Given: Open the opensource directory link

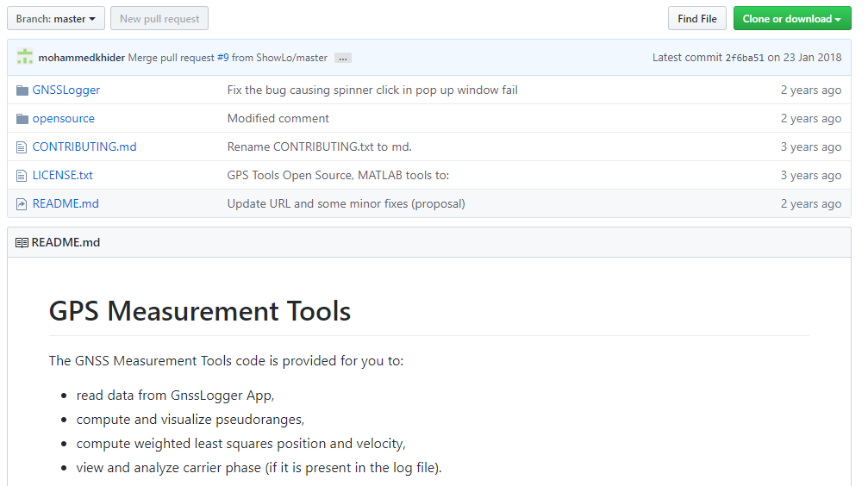Looking at the screenshot, I should pyautogui.click(x=64, y=119).
